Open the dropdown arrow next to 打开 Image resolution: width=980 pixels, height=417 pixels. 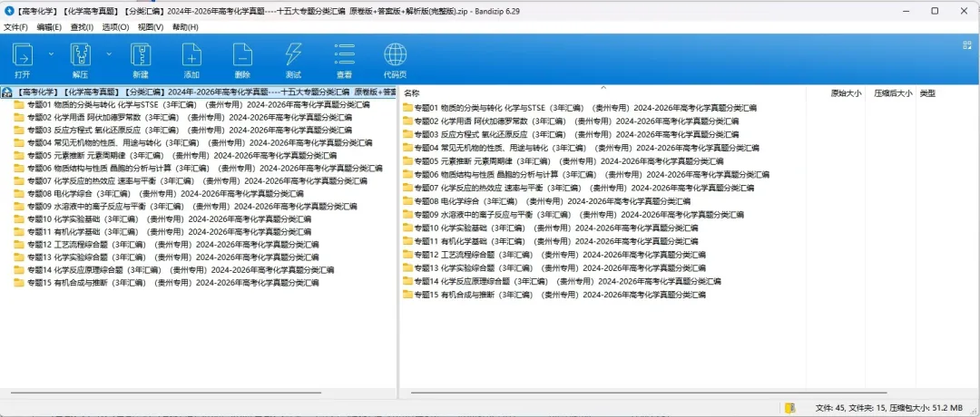51,53
